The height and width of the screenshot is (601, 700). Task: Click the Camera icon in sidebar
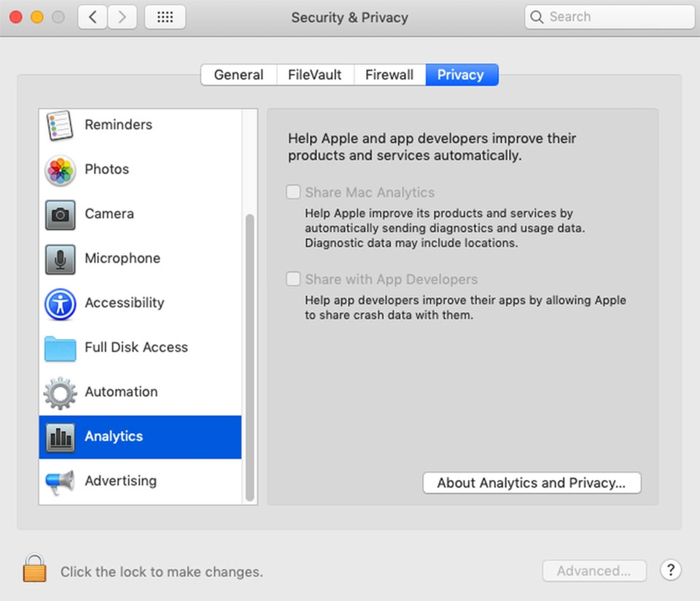point(60,214)
